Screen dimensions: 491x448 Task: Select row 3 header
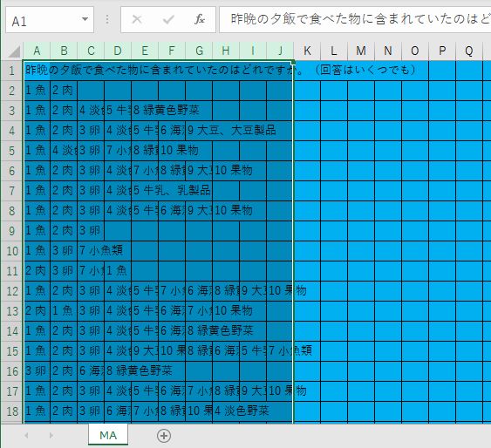tap(12, 111)
